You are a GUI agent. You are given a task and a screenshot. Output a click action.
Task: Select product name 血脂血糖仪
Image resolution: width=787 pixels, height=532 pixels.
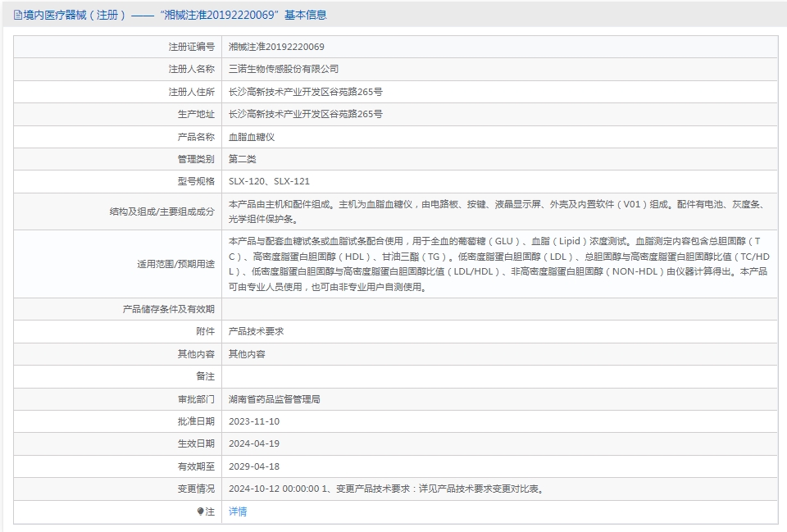click(x=252, y=137)
